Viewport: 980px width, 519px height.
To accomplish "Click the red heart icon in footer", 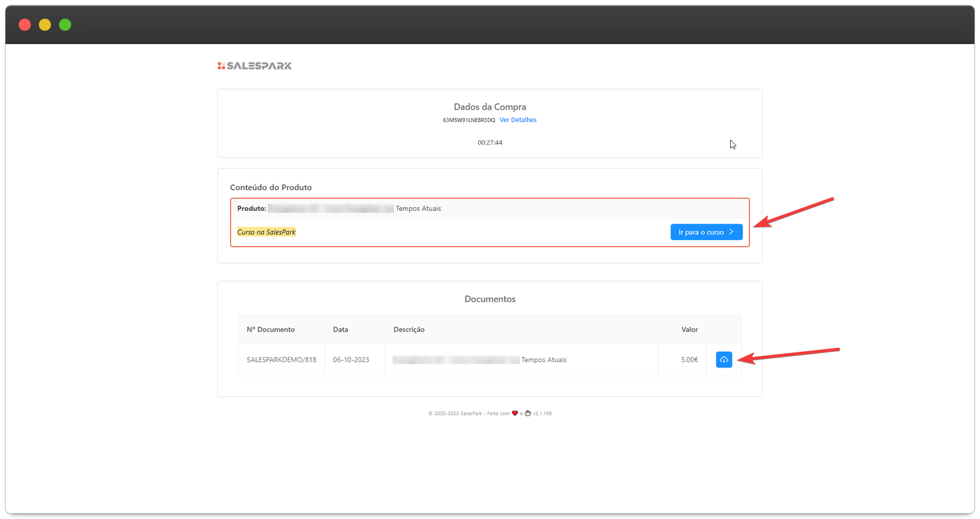I will point(514,414).
